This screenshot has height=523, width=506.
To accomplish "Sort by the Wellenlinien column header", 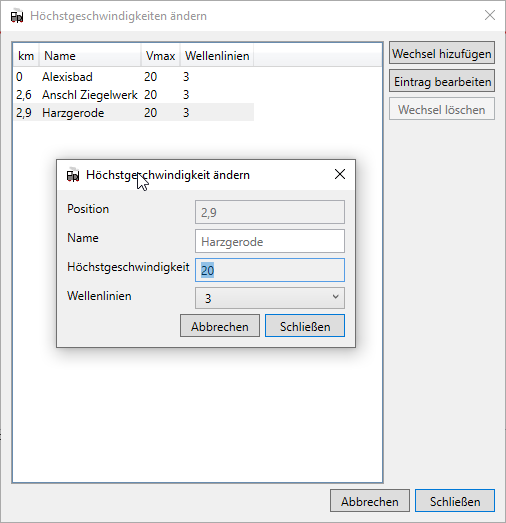I will click(217, 56).
